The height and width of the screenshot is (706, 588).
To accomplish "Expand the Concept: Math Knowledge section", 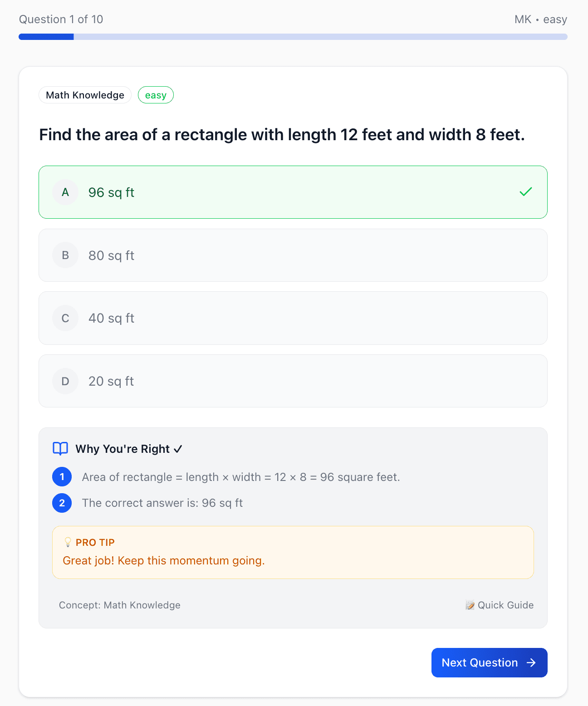I will click(119, 605).
